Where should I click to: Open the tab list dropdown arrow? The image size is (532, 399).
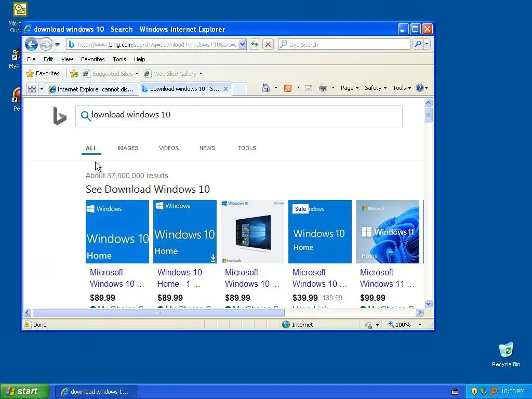click(x=42, y=89)
